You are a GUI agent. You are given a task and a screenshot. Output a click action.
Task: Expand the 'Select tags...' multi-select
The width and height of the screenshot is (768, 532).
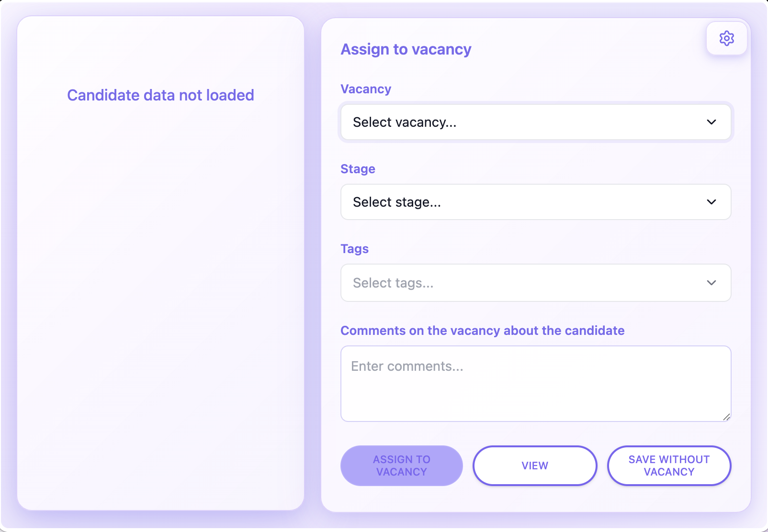point(527,283)
